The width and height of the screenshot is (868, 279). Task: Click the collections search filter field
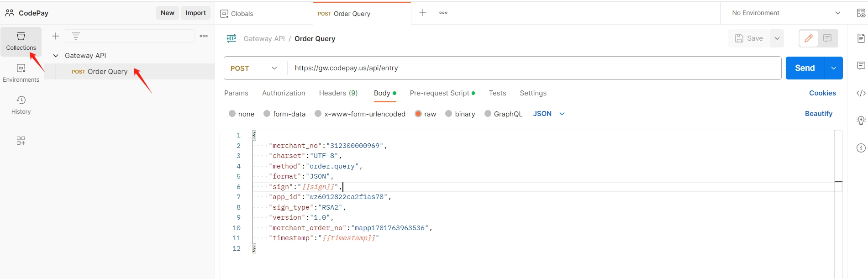tap(130, 36)
